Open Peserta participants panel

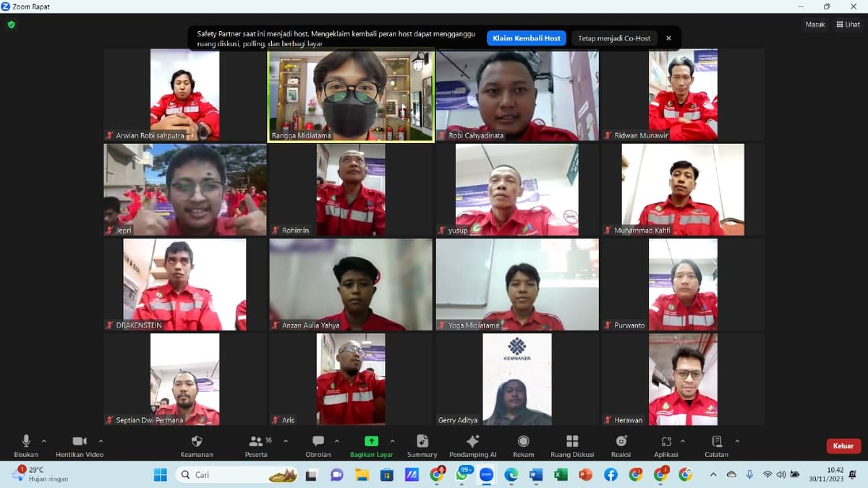[256, 446]
